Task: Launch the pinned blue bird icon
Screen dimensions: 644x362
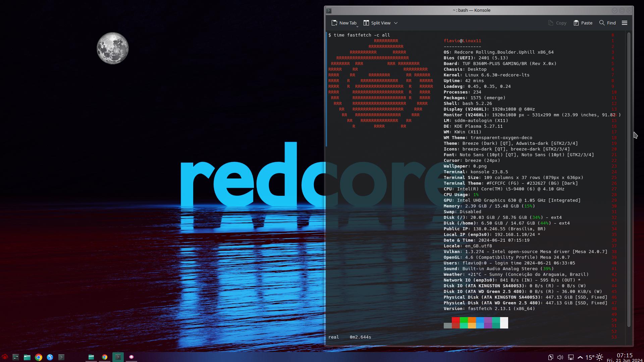Action: 50,357
